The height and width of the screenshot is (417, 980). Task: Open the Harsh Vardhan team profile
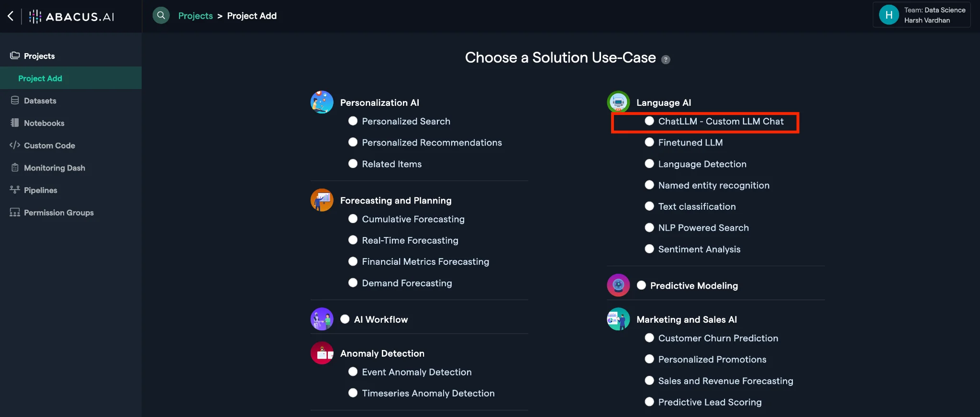pyautogui.click(x=922, y=15)
